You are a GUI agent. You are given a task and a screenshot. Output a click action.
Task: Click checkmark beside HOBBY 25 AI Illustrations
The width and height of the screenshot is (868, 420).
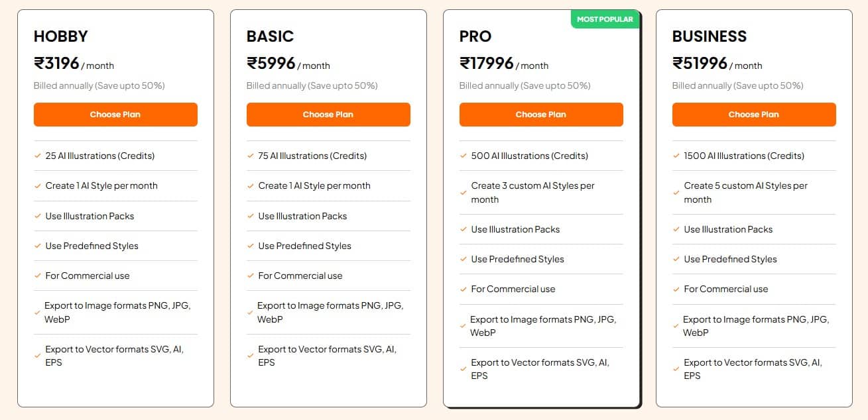[x=38, y=156]
